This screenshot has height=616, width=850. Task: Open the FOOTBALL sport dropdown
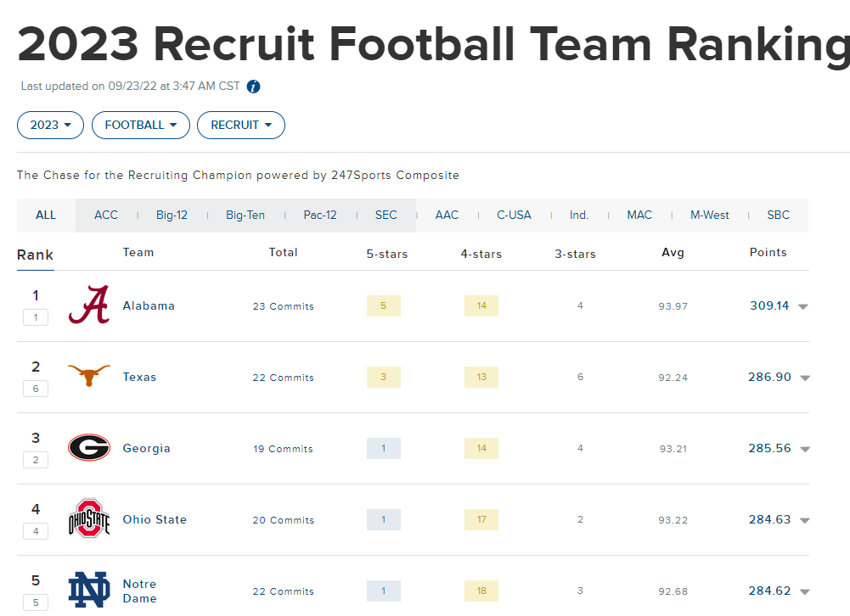point(141,125)
